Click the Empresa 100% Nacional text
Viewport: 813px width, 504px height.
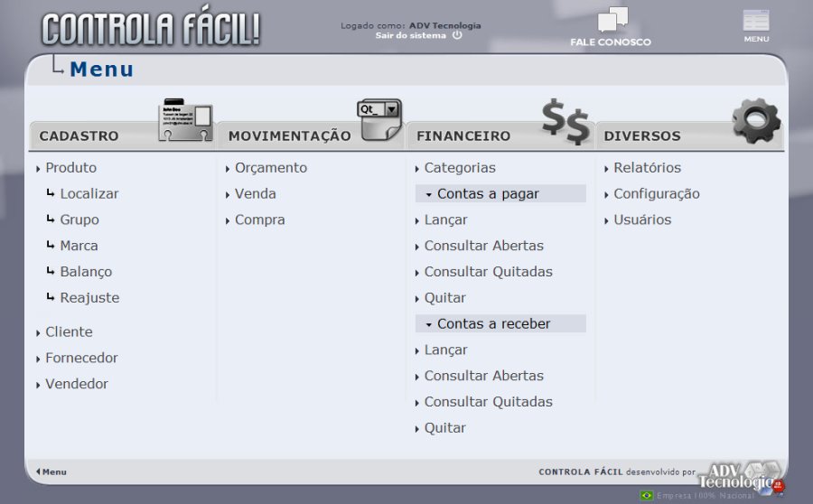click(706, 496)
